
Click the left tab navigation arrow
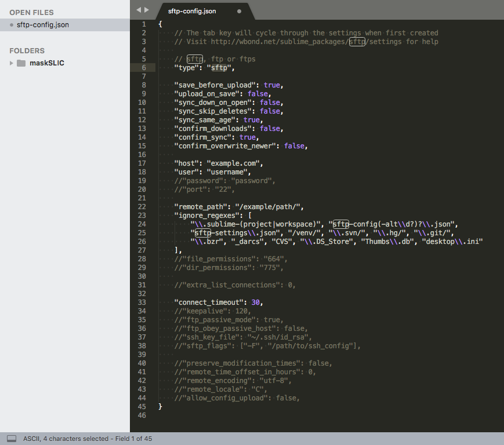[139, 10]
